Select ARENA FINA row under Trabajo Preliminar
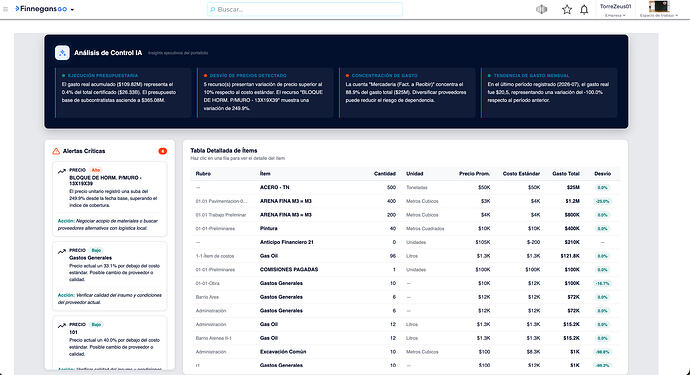Image resolution: width=690 pixels, height=375 pixels. point(405,215)
